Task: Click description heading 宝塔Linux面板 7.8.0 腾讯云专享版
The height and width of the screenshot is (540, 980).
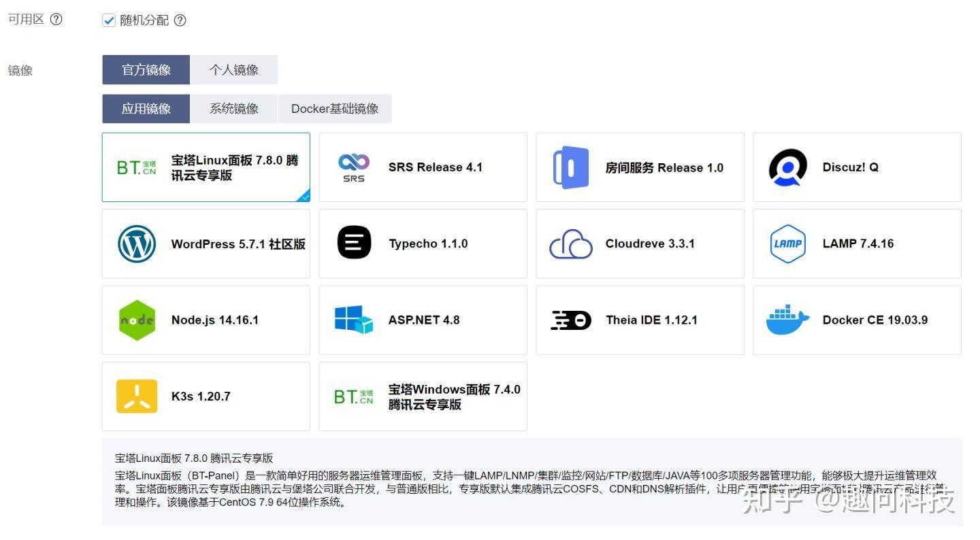Action: pos(194,458)
